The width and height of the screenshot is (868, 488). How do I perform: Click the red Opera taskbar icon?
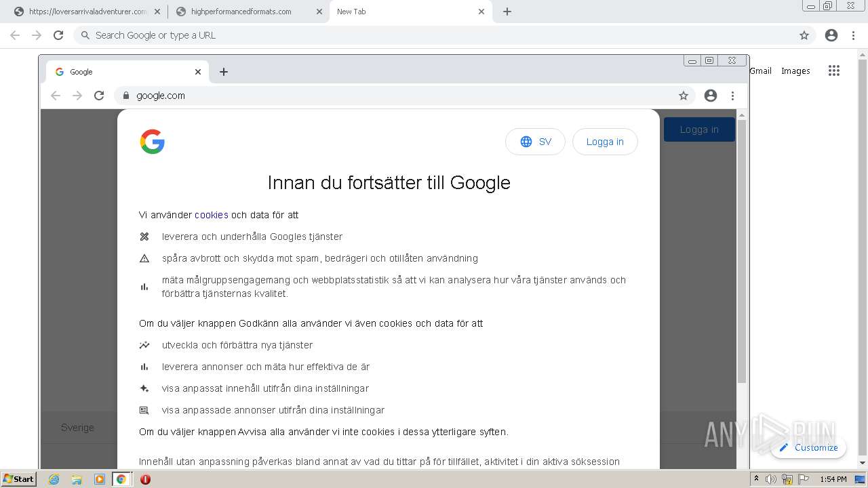[x=145, y=479]
